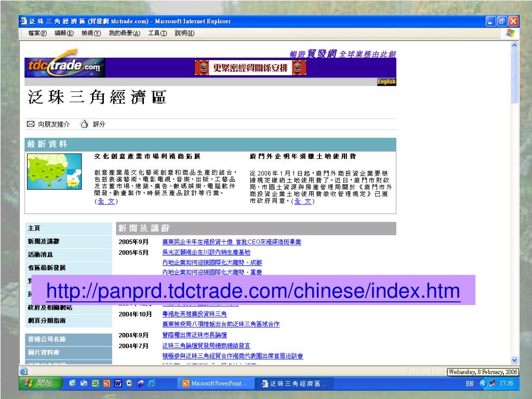Launch PowerPoint from quick launch

(107, 383)
